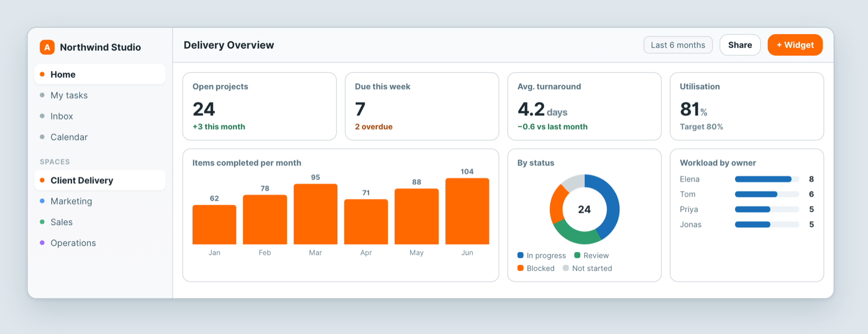Open the Last 6 months range selector
The height and width of the screenshot is (334, 868).
pyautogui.click(x=678, y=45)
